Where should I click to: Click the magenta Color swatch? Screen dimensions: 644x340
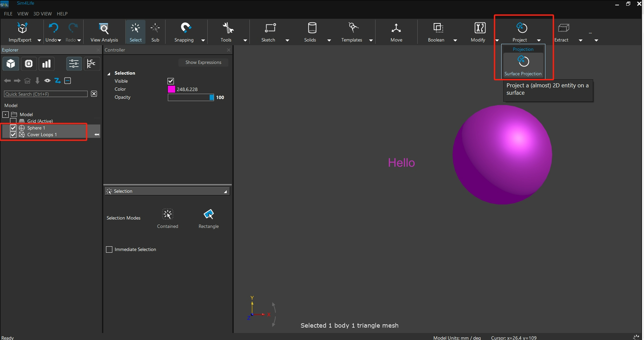(171, 89)
